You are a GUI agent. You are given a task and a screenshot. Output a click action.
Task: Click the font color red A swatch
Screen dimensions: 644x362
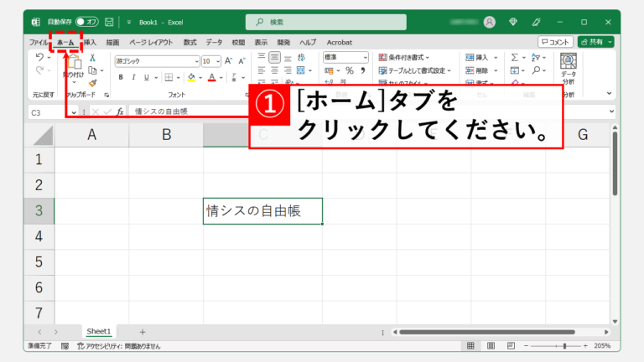click(x=211, y=77)
